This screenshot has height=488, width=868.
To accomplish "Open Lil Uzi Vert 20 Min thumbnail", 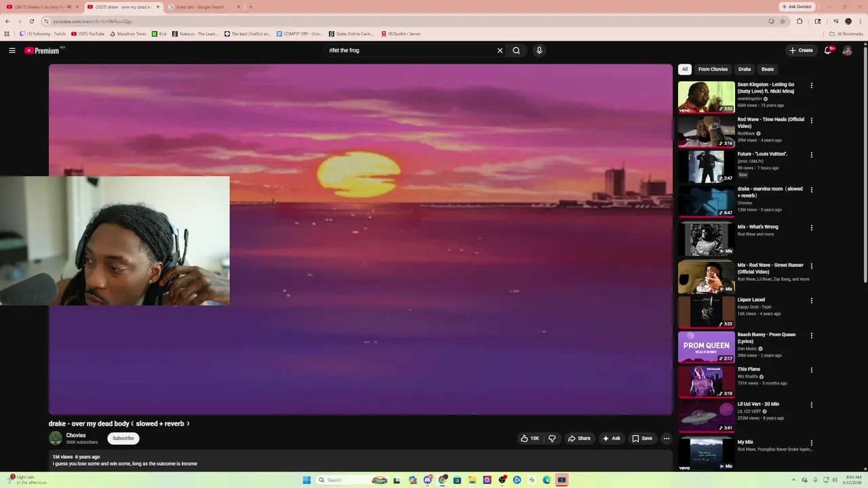I will 706,416.
